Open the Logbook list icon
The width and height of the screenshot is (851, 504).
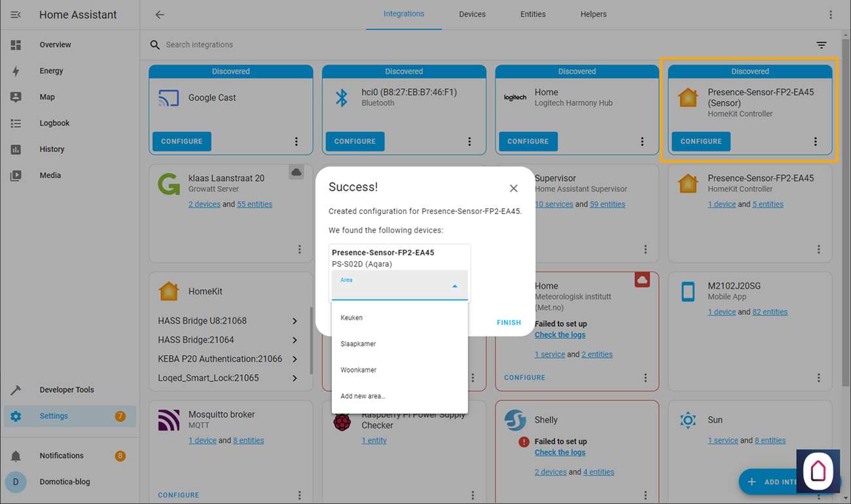[x=16, y=123]
